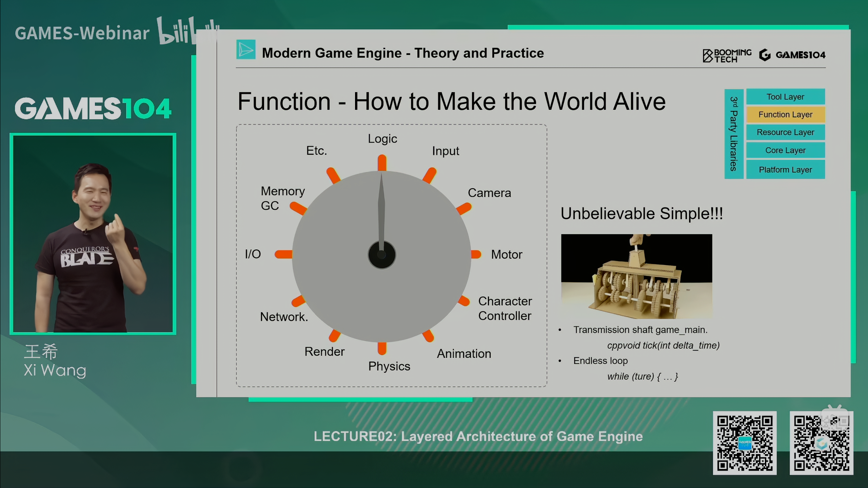The height and width of the screenshot is (488, 868).
Task: Select the Platform Layer box
Action: click(785, 169)
